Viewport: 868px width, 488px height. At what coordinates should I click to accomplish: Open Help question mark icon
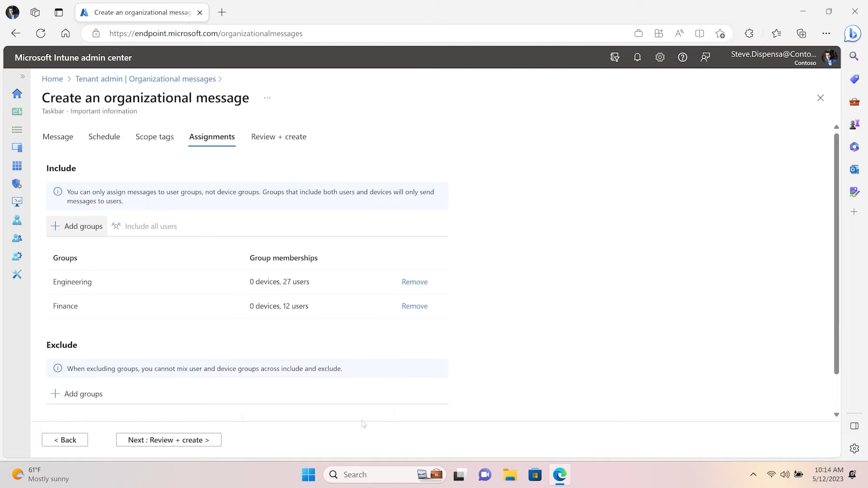click(682, 57)
